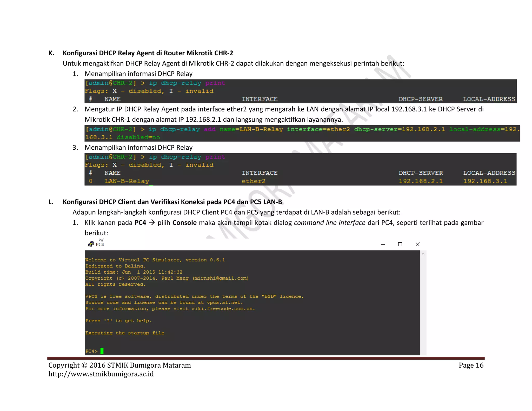Maximize the PC4 console window
This screenshot has height=411, width=532.
400,244
